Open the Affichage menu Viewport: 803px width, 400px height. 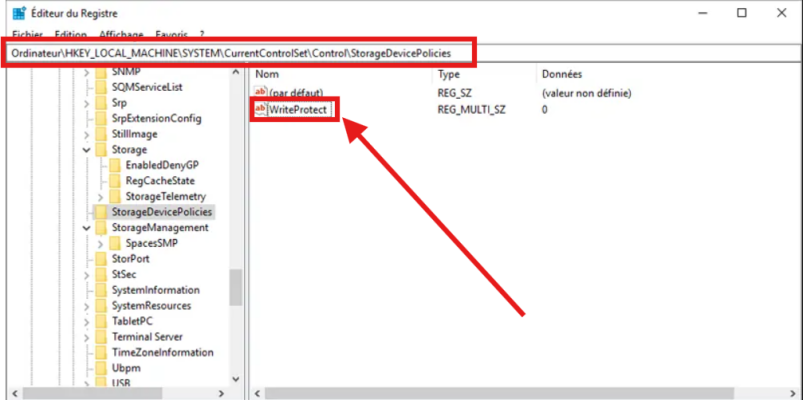(121, 35)
